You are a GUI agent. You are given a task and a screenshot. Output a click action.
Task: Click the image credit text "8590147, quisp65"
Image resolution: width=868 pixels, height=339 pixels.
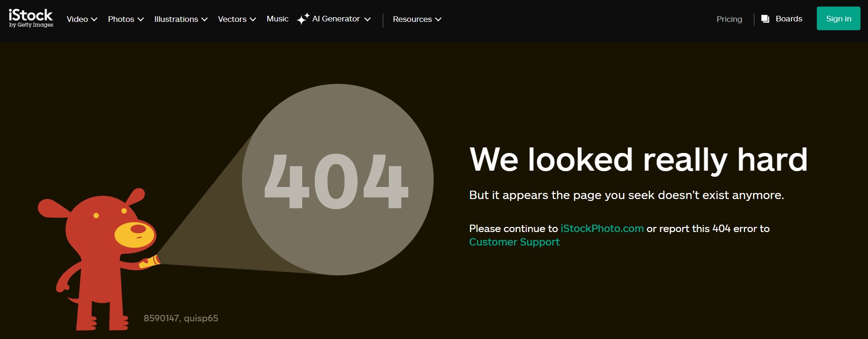(x=181, y=318)
